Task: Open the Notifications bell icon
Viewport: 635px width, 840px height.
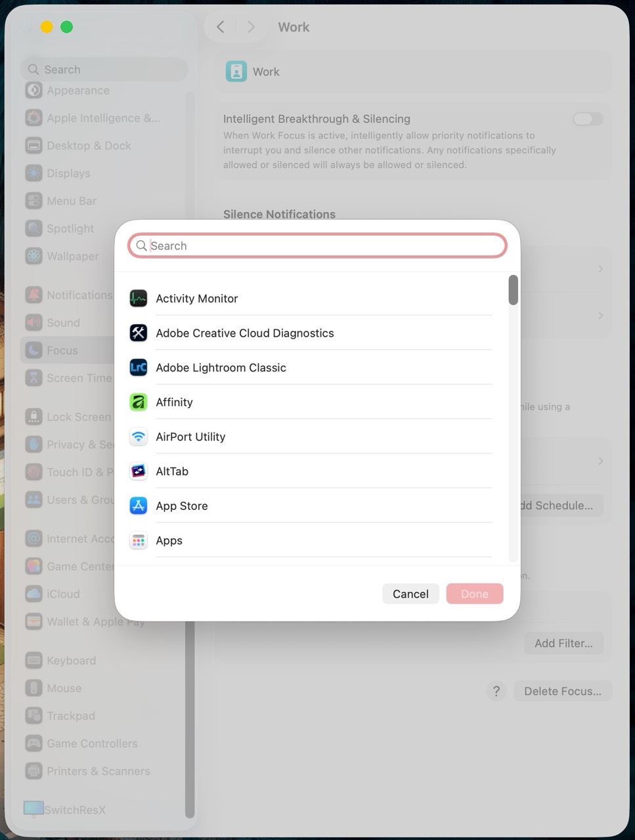Action: [x=33, y=295]
